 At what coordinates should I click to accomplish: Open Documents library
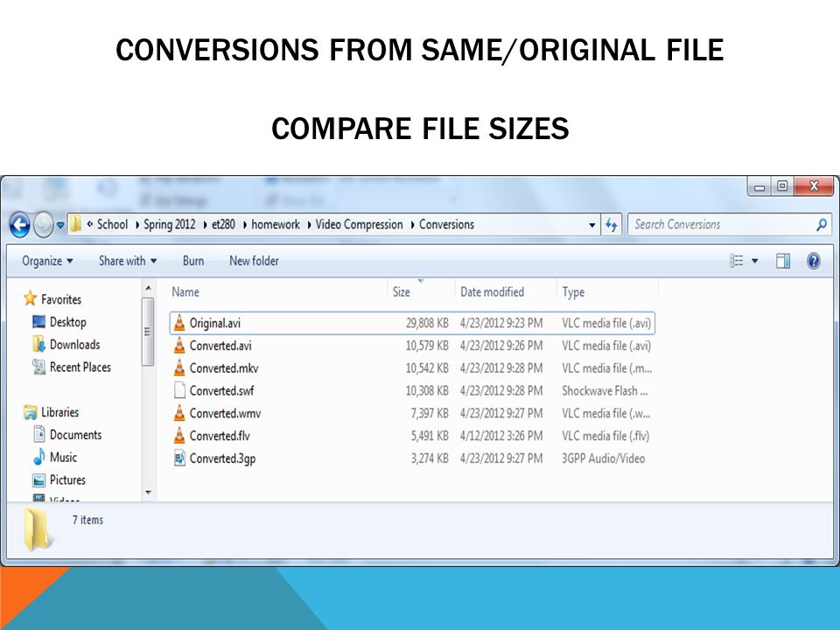(x=75, y=435)
